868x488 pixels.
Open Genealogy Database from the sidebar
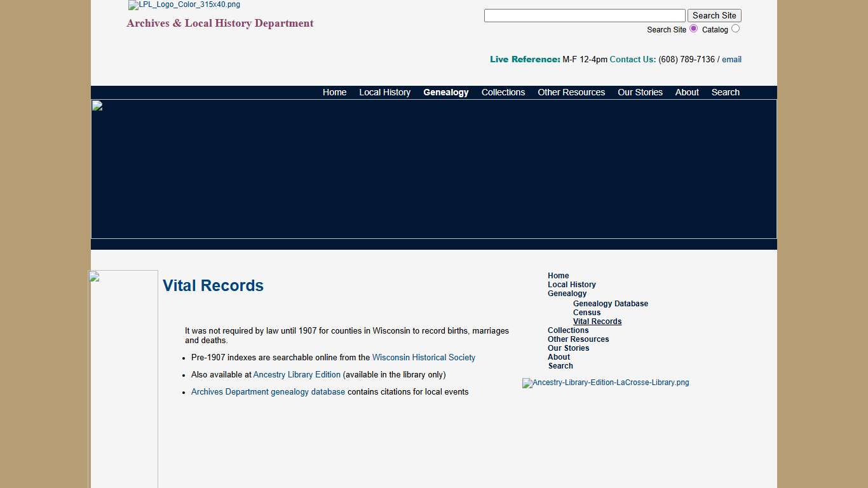610,304
